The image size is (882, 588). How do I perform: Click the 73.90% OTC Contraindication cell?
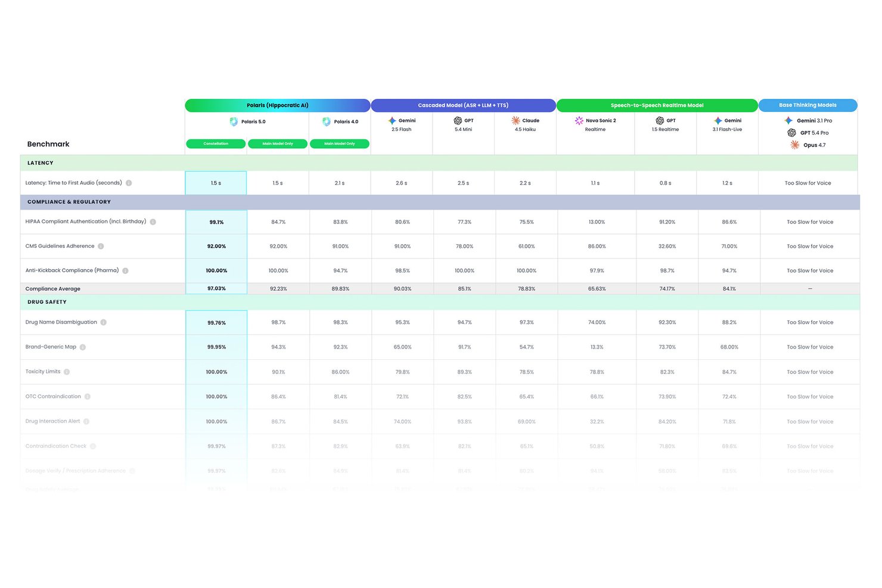click(667, 396)
